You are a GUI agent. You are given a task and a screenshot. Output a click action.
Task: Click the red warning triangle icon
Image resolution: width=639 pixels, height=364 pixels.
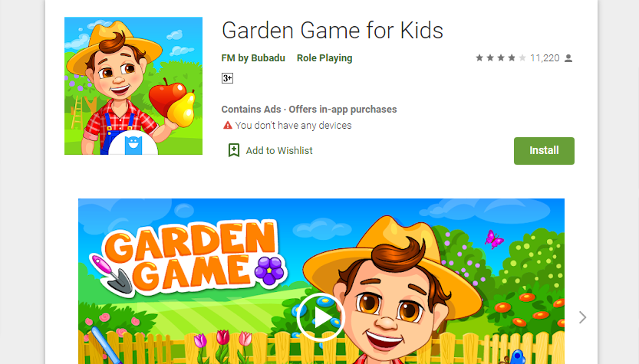(227, 125)
